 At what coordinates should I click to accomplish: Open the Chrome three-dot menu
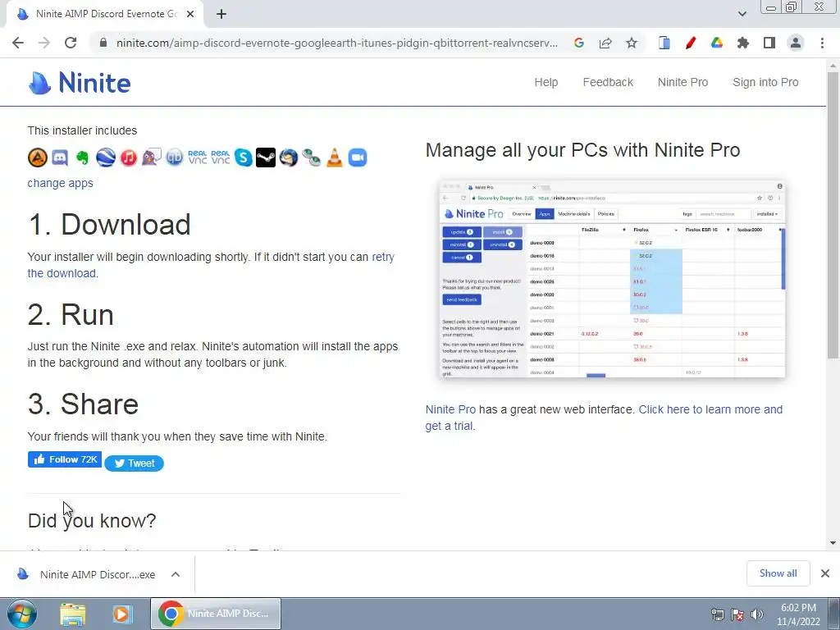[x=822, y=43]
